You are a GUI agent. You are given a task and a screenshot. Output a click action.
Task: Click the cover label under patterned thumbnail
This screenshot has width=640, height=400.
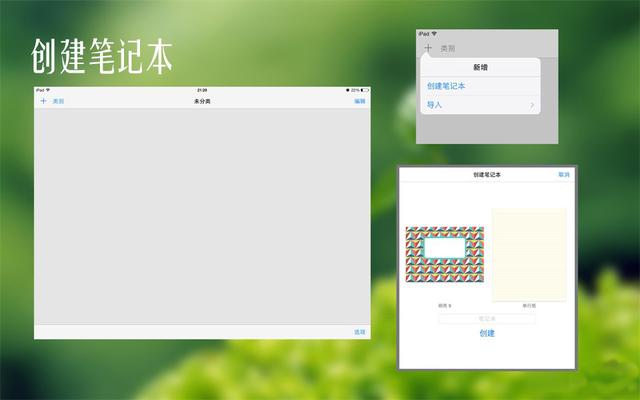pyautogui.click(x=444, y=306)
